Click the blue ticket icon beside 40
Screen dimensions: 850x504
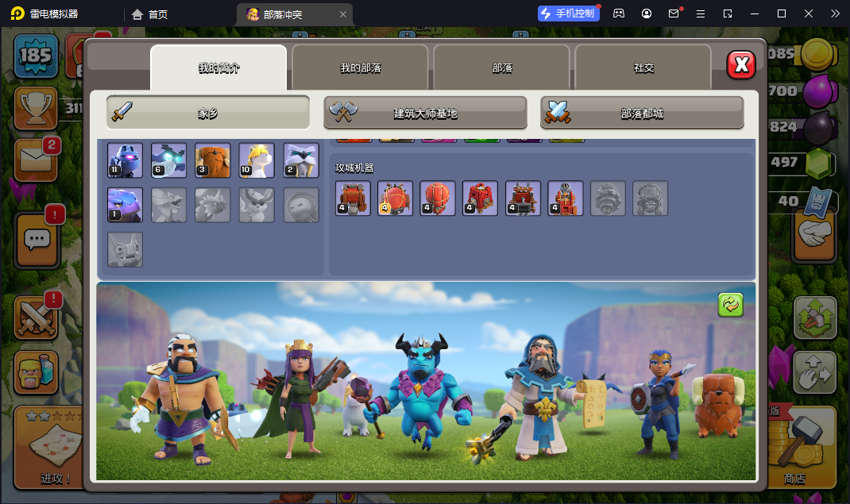pyautogui.click(x=818, y=202)
